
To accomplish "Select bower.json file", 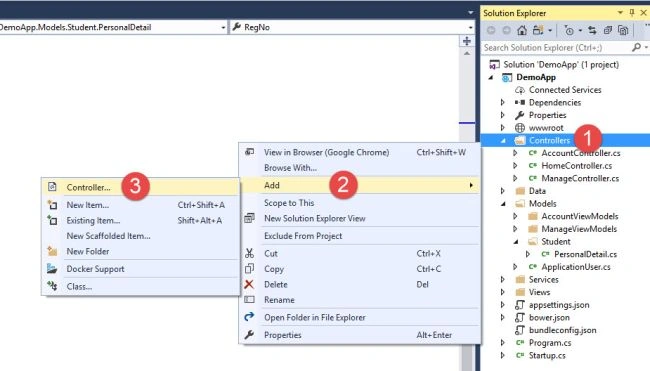I will 549,318.
